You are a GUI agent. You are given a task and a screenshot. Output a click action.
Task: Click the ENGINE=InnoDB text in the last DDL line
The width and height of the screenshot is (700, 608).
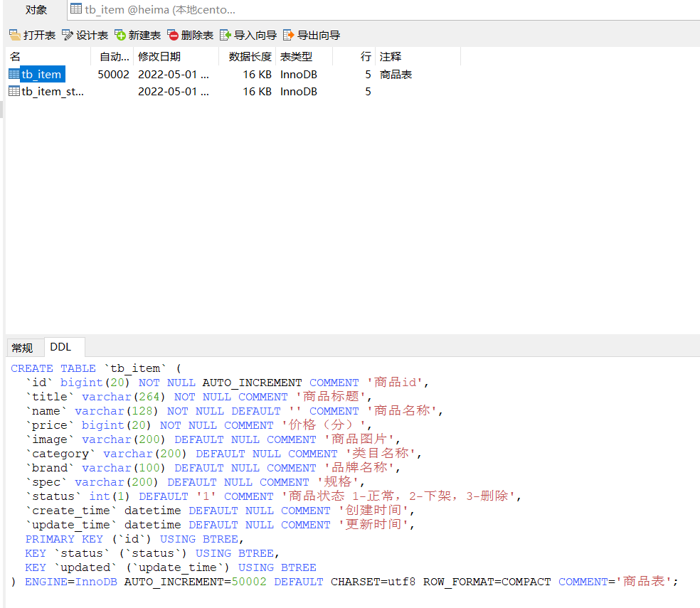(71, 582)
